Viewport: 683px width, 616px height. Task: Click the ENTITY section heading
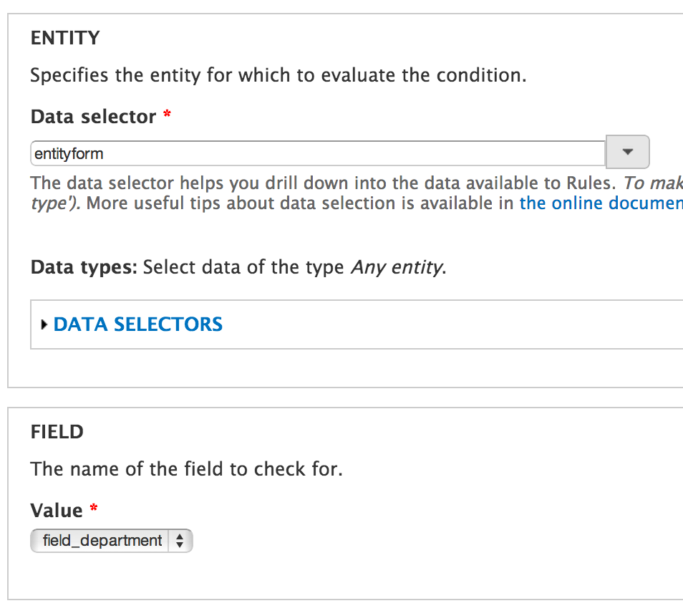[65, 37]
